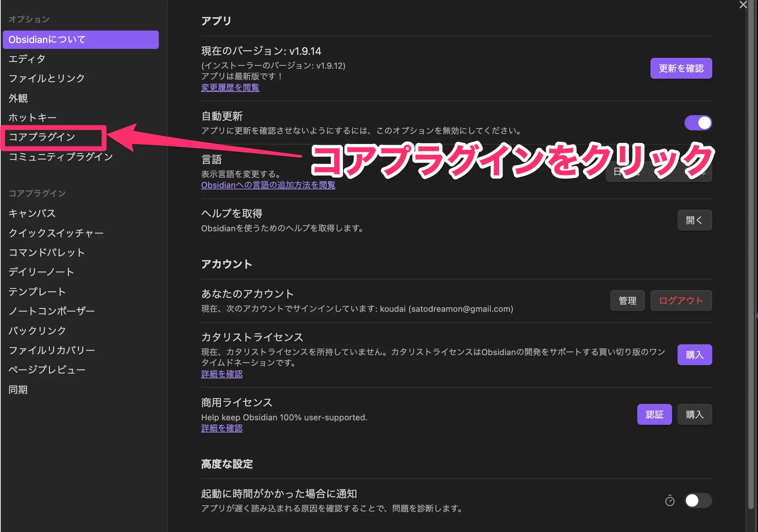758x532 pixels.
Task: Enable the 起動に時間がかかった場合に通知 switch
Action: tap(698, 500)
